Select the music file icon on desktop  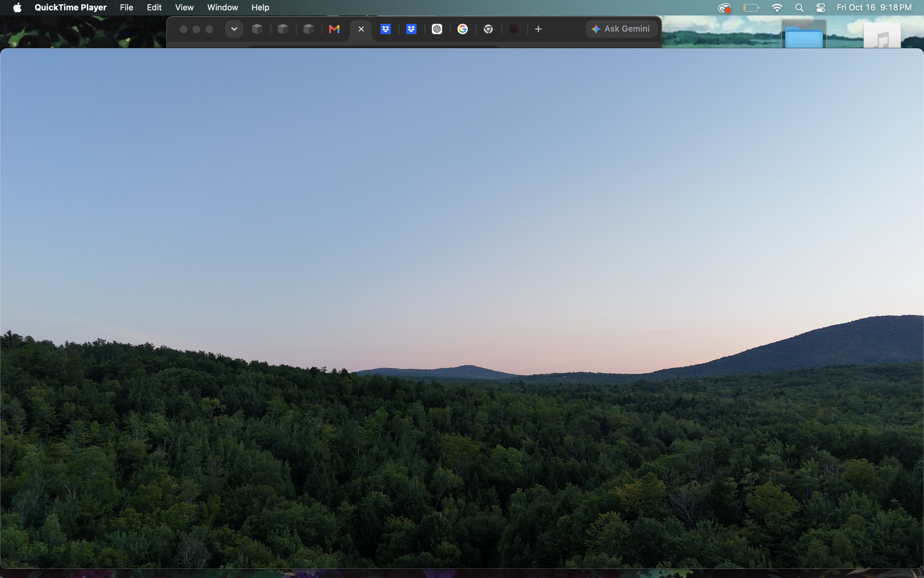click(x=882, y=36)
